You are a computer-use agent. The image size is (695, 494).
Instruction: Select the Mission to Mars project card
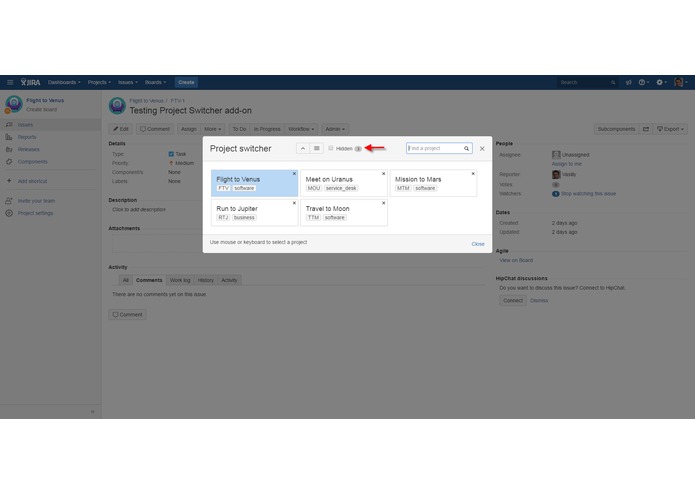[x=433, y=183]
